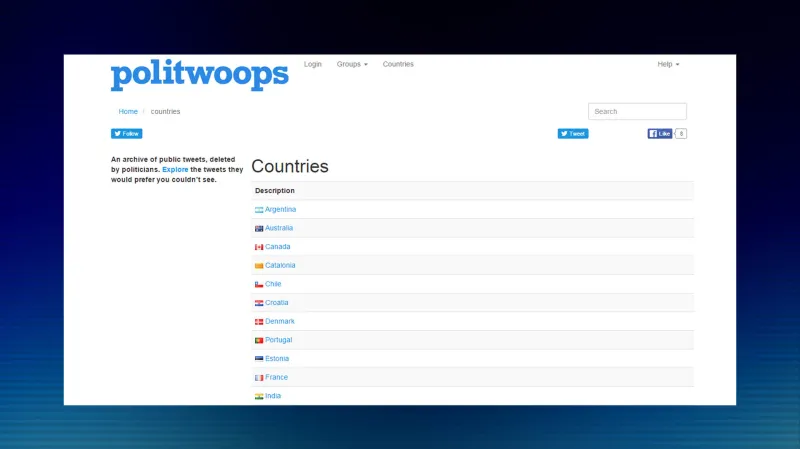
Task: Click the Chile flag icon
Action: click(259, 284)
